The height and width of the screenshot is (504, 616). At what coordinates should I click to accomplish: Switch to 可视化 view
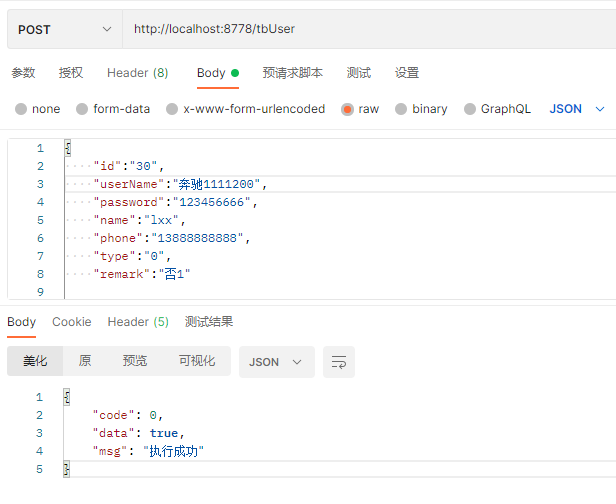pos(197,361)
